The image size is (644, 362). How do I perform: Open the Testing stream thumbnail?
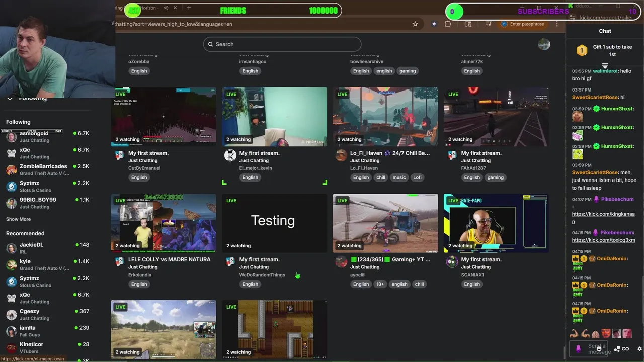pyautogui.click(x=274, y=223)
